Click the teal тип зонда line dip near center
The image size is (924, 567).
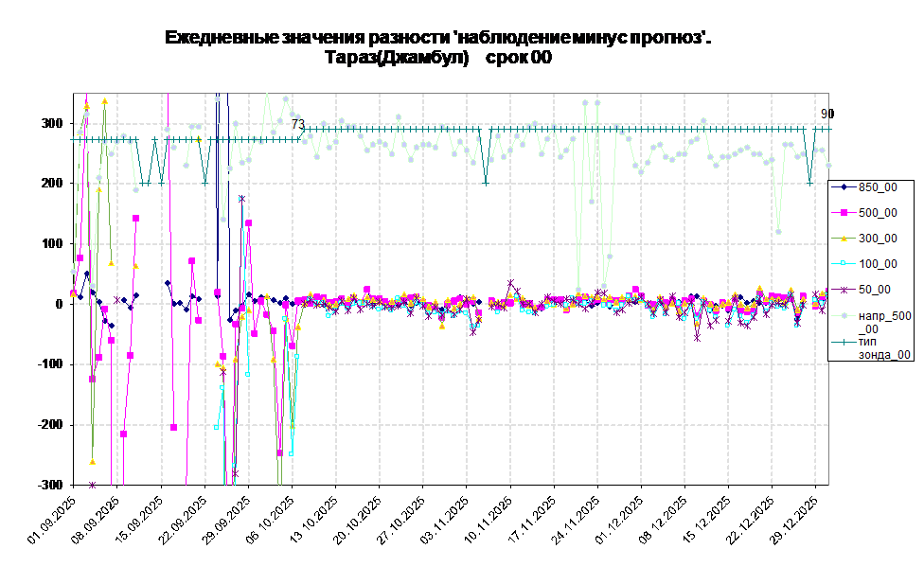click(x=486, y=182)
